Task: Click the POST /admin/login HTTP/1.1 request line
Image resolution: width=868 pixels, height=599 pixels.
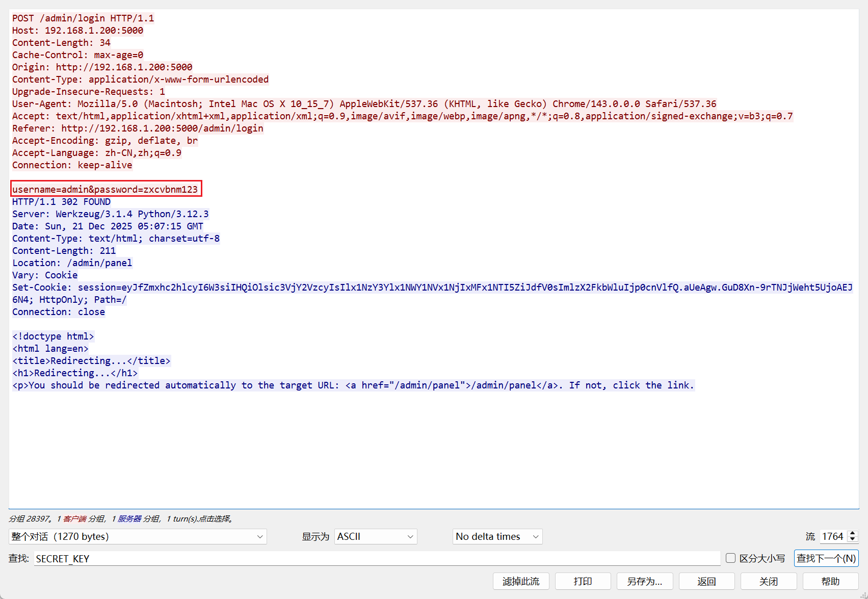Action: (83, 18)
